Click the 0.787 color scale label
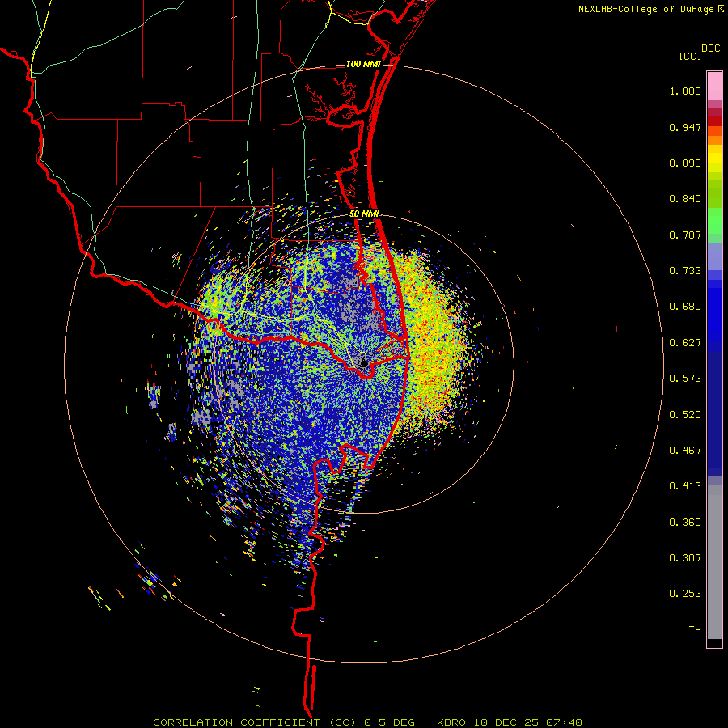The height and width of the screenshot is (728, 728). (x=685, y=235)
